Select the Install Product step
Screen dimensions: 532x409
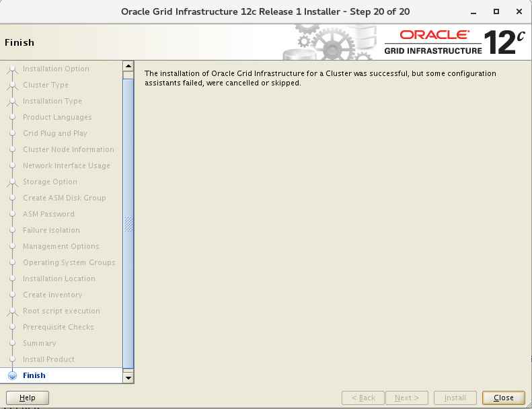[x=48, y=359]
